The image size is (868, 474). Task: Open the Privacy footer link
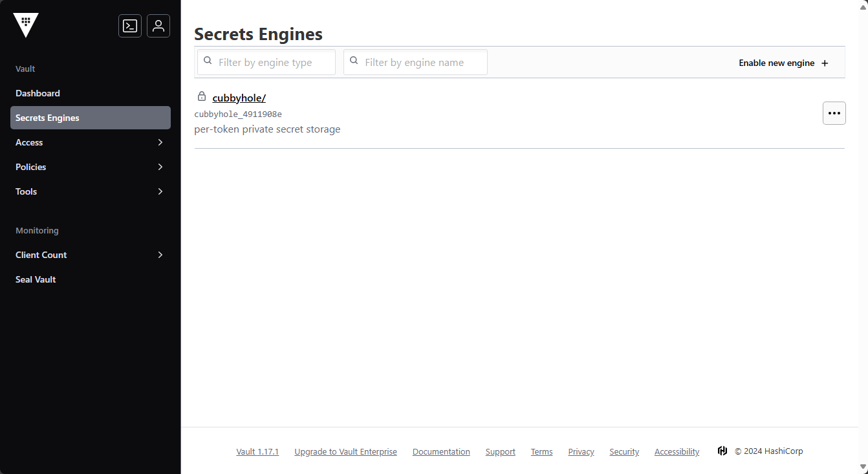click(581, 451)
